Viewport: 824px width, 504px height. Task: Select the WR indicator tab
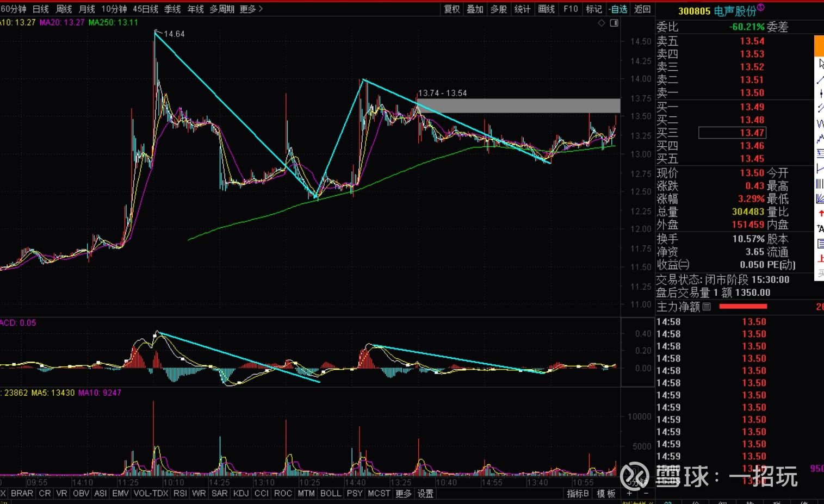click(199, 494)
